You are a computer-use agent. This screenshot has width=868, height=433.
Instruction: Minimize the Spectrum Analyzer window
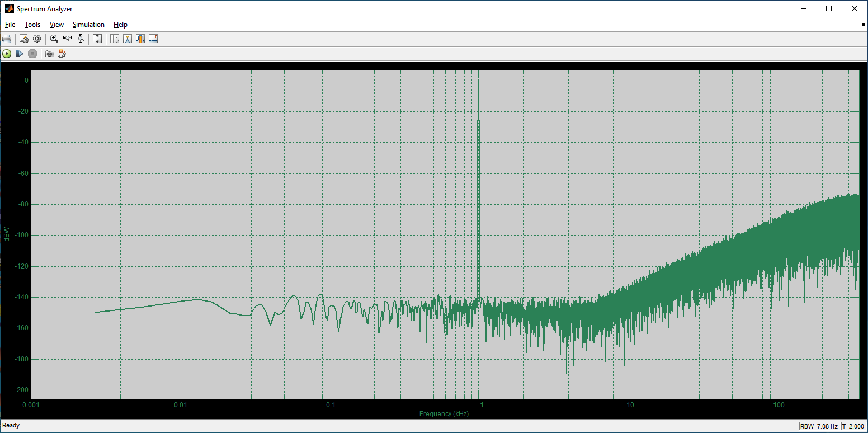[803, 8]
